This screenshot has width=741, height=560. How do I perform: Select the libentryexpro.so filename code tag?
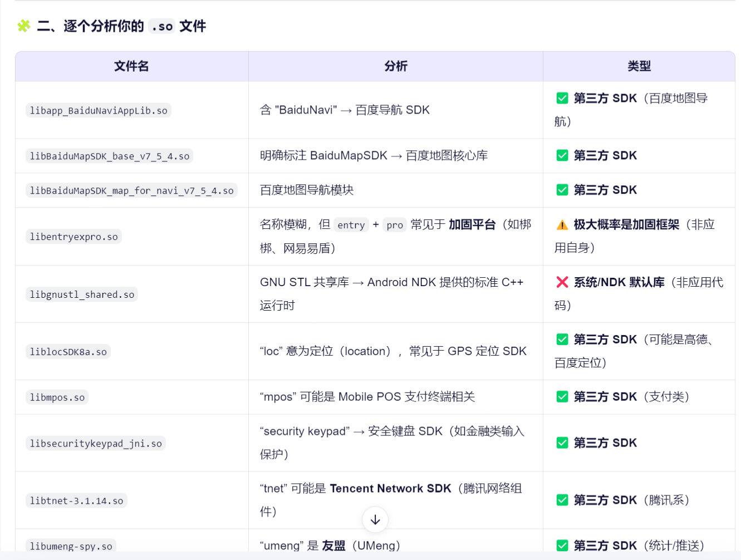coord(73,237)
